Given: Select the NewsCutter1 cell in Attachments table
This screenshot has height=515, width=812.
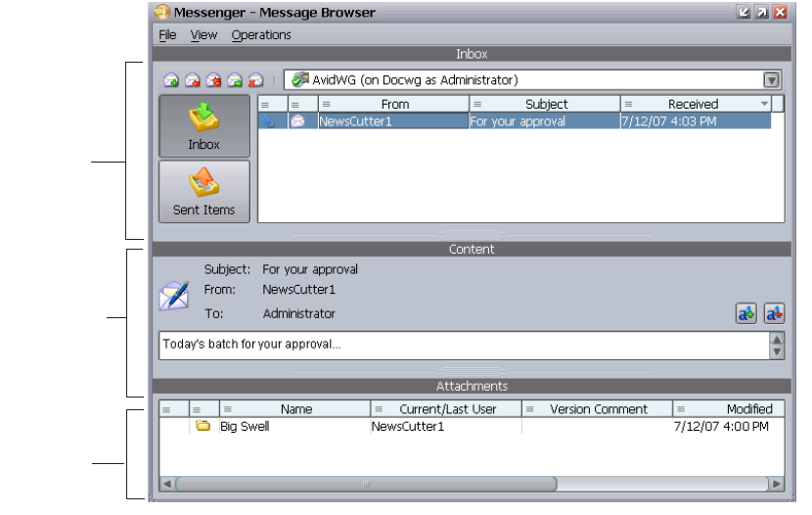Looking at the screenshot, I should 408,427.
